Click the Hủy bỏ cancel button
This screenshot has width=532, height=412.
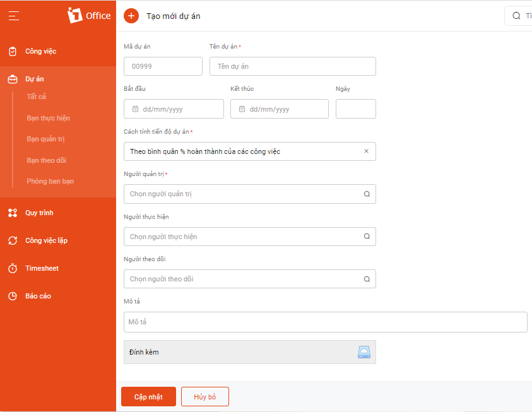point(205,396)
